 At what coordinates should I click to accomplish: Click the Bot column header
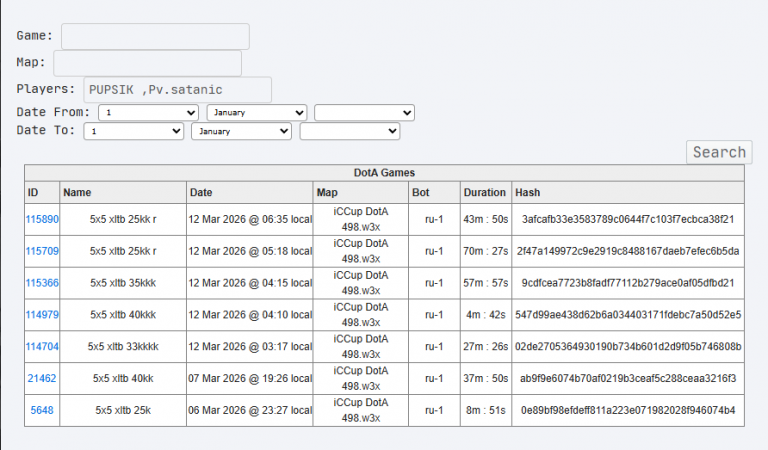coord(434,192)
